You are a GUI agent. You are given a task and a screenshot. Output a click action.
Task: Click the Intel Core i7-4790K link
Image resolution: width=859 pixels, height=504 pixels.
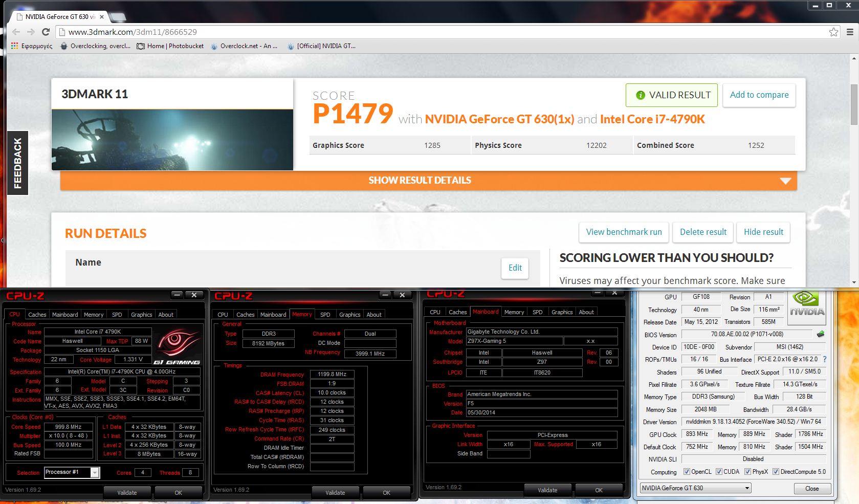[652, 119]
